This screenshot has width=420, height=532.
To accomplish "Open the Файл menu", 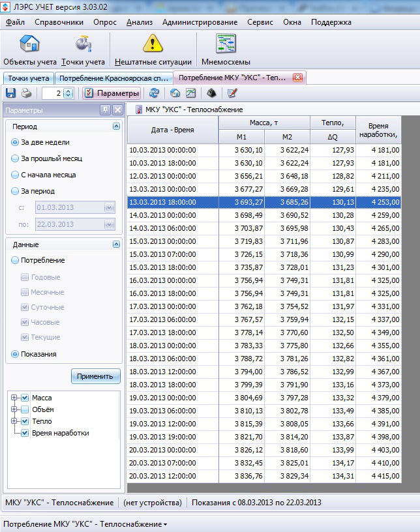I will pos(15,22).
